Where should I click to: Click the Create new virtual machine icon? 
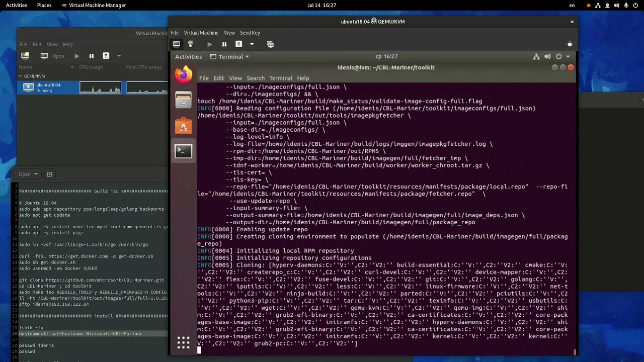(x=25, y=56)
